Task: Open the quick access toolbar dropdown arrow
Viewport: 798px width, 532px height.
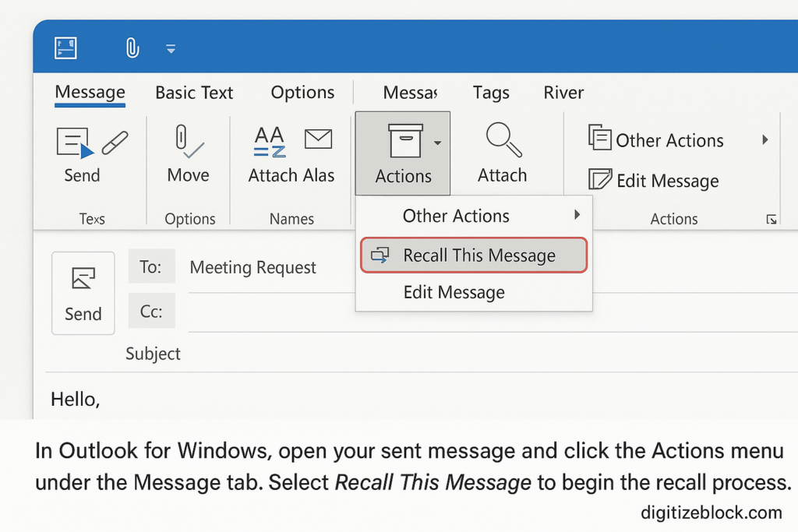Action: [x=171, y=49]
